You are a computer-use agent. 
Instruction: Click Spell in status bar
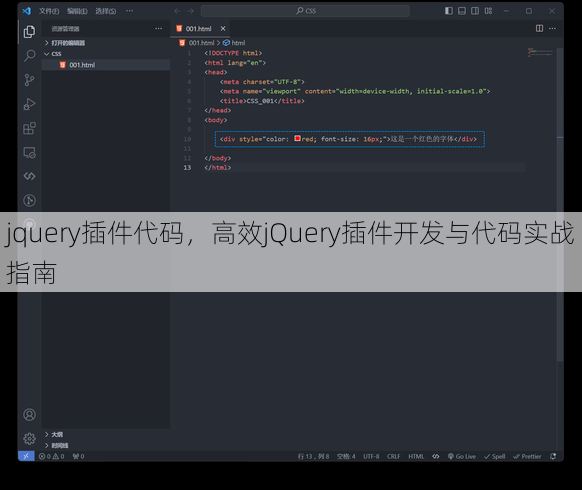point(495,456)
